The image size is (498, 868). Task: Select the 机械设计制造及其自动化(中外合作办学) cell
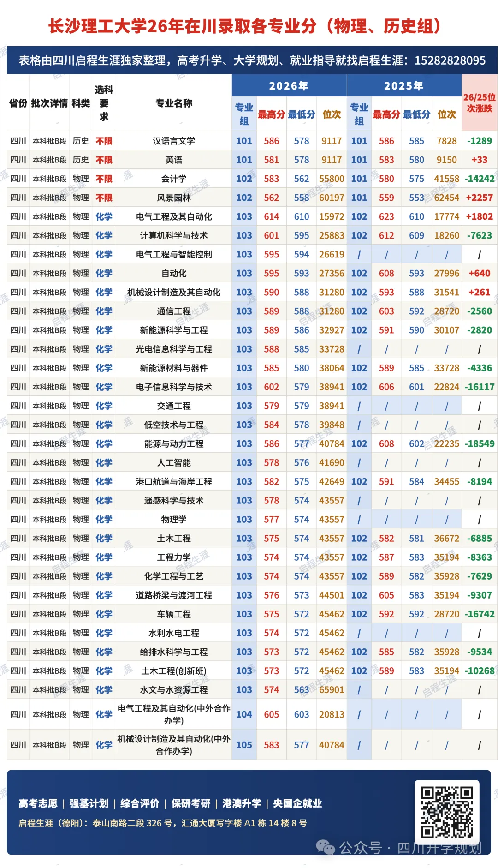(x=174, y=745)
